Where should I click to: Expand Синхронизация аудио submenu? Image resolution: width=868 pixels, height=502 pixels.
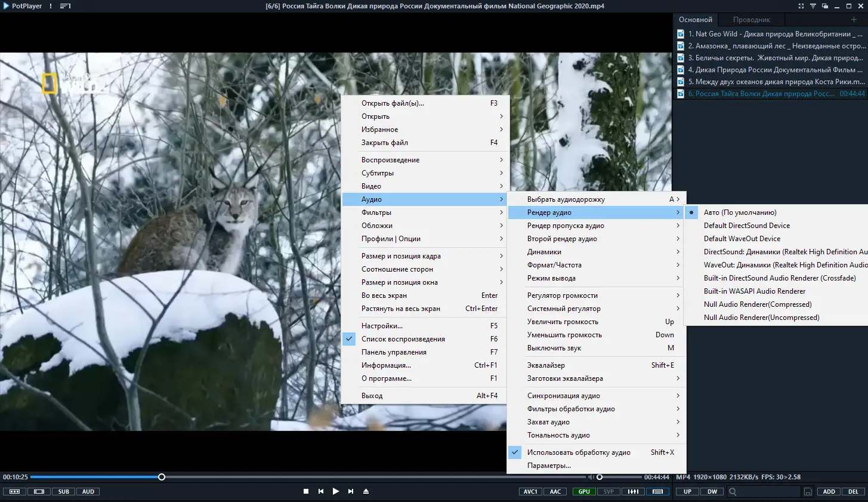click(597, 396)
